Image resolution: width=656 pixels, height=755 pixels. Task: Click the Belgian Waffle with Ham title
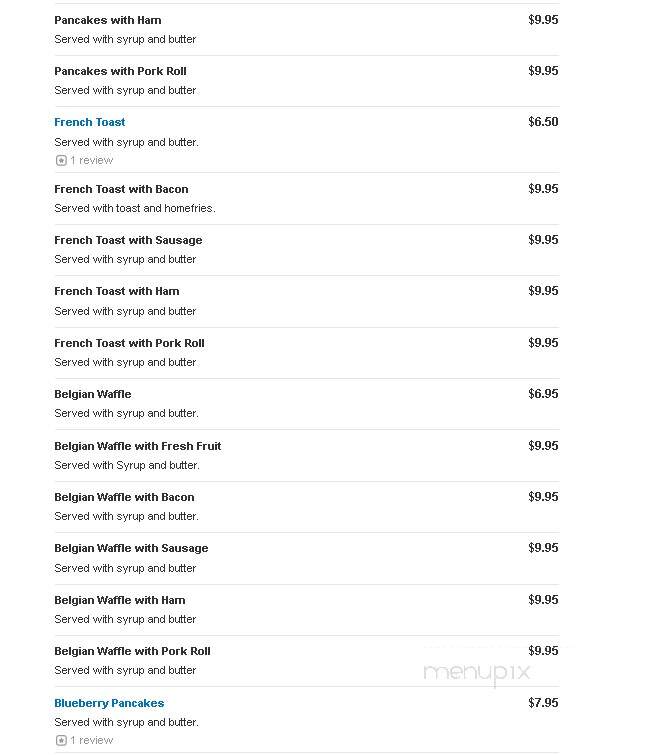click(120, 600)
